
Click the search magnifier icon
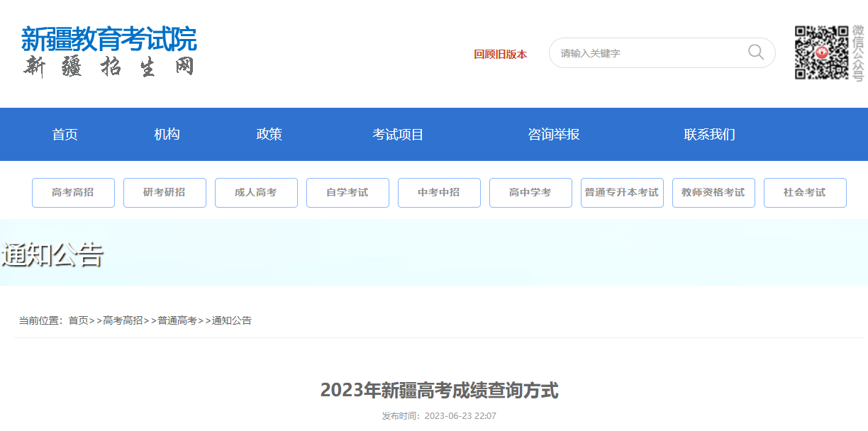point(755,52)
